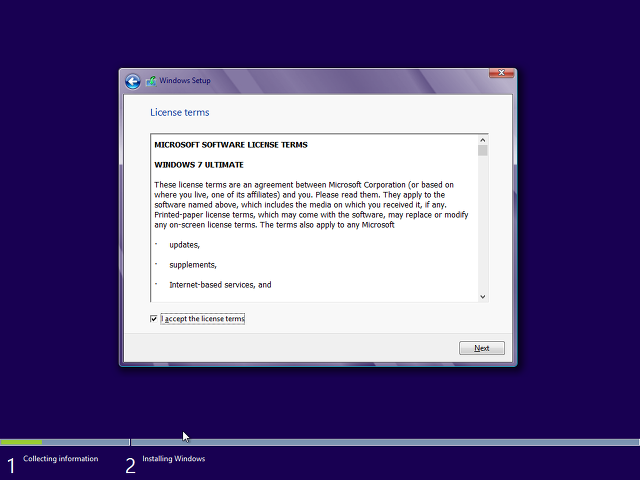Click the Collecting information step label
This screenshot has width=640, height=480.
coord(60,459)
